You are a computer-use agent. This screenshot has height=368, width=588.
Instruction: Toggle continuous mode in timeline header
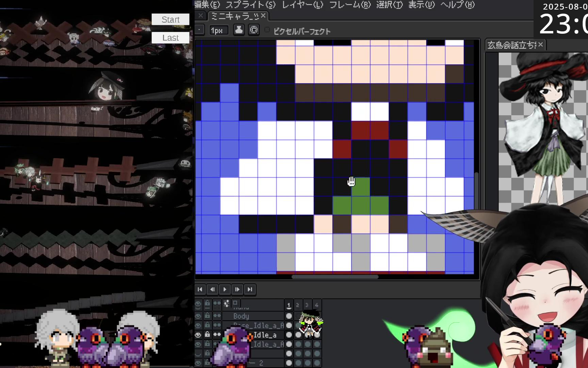[217, 303]
